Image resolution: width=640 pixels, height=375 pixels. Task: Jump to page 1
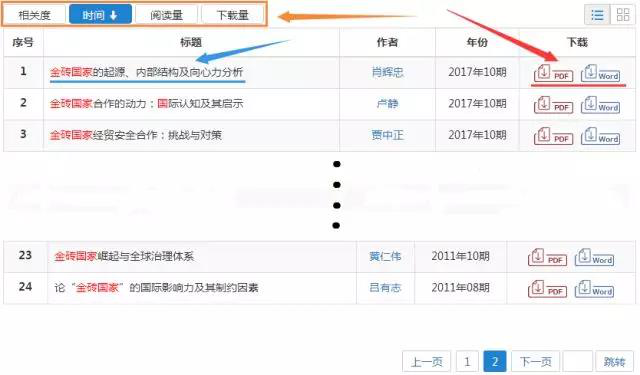point(467,362)
